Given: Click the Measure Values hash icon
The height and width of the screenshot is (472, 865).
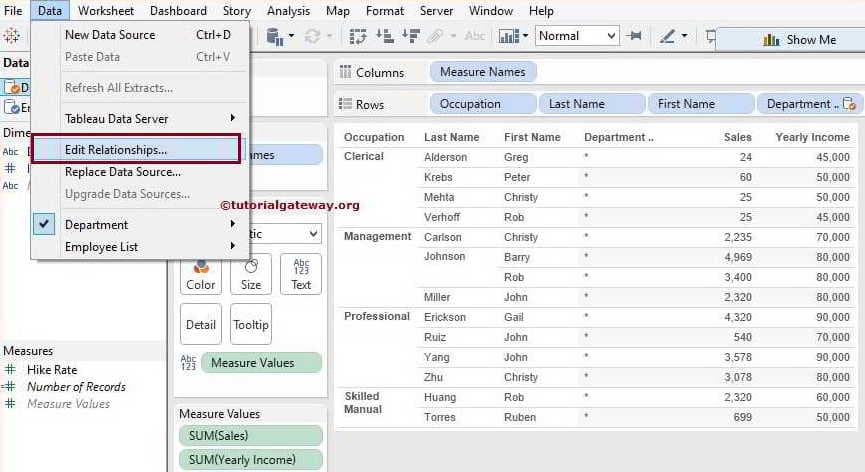Looking at the screenshot, I should click(10, 404).
